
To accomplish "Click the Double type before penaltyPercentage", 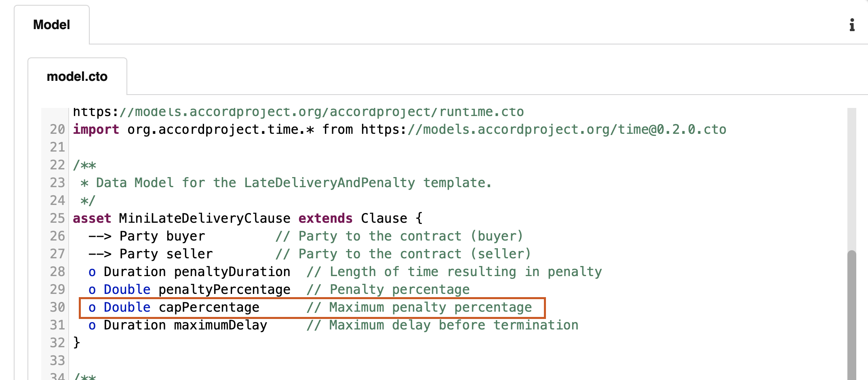I will click(127, 289).
